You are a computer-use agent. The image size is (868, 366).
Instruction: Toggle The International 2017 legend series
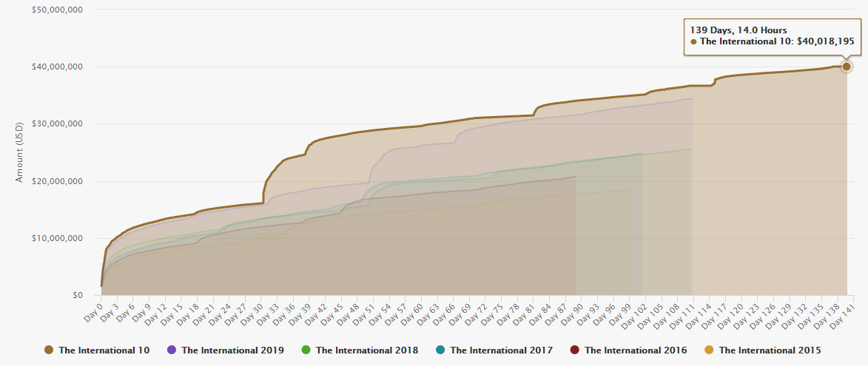(x=494, y=350)
